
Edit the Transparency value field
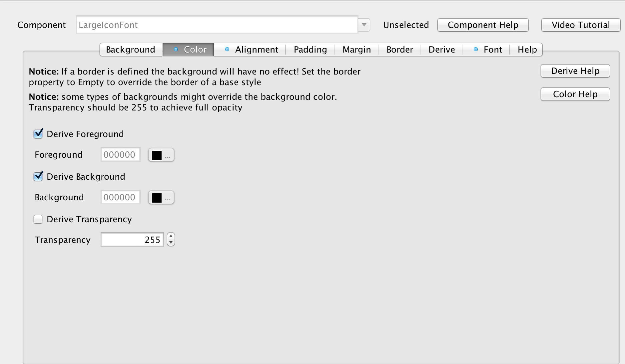[132, 240]
